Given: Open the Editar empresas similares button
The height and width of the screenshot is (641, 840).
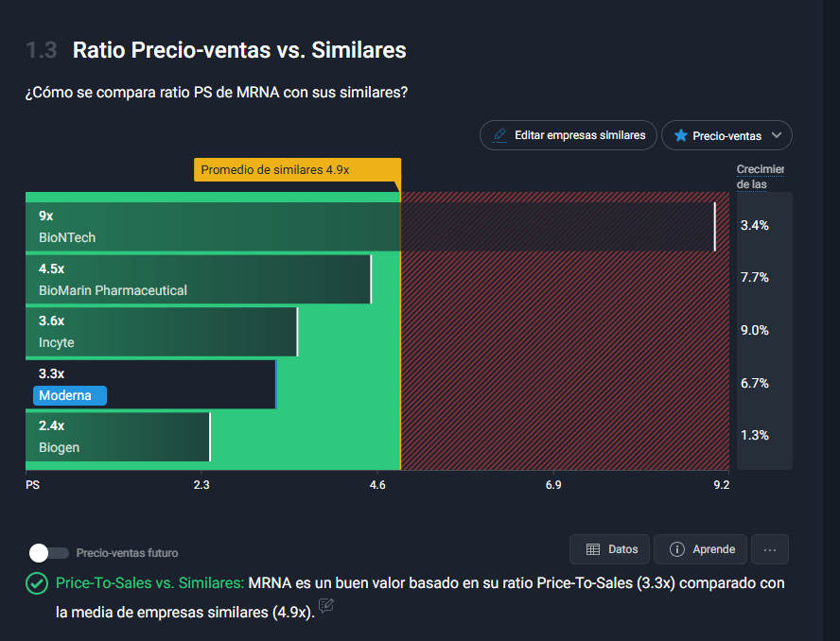Looking at the screenshot, I should click(569, 135).
